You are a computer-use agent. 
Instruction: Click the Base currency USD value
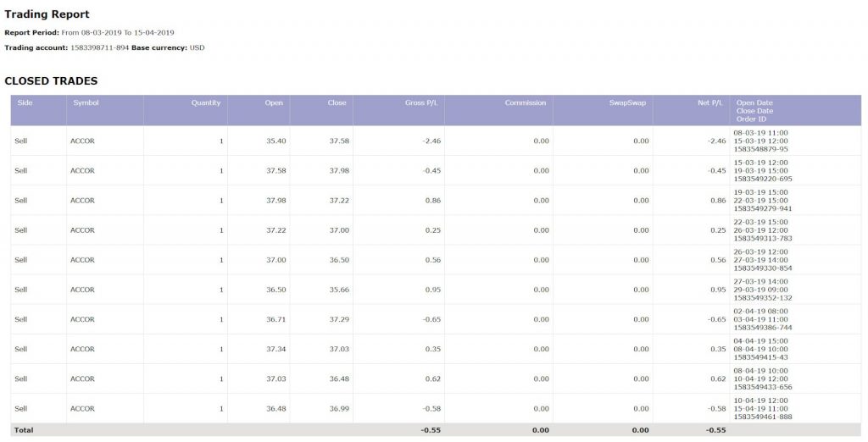[197, 47]
